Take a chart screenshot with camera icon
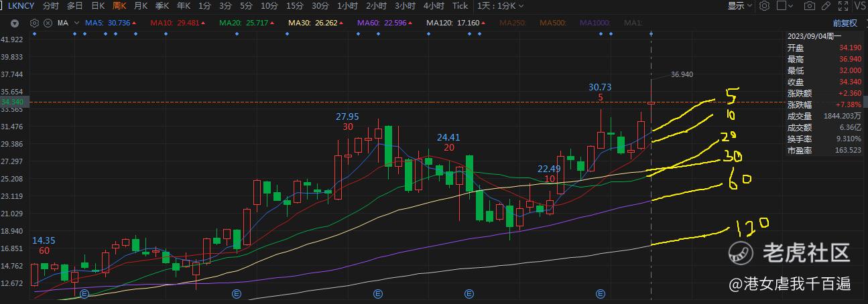Screen dimensions: 868x304 click(810, 6)
